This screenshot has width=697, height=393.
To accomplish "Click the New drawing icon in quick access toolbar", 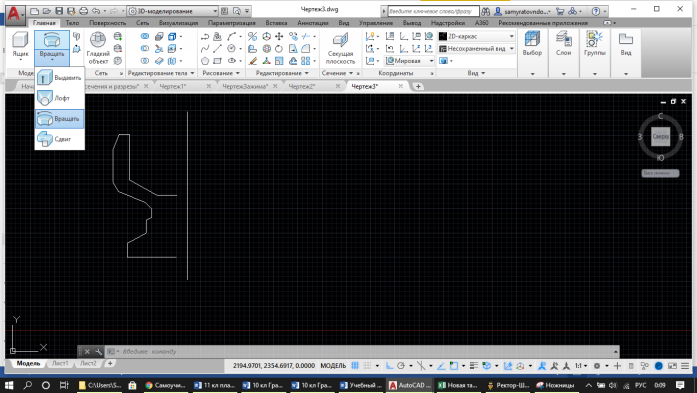I will tap(35, 11).
